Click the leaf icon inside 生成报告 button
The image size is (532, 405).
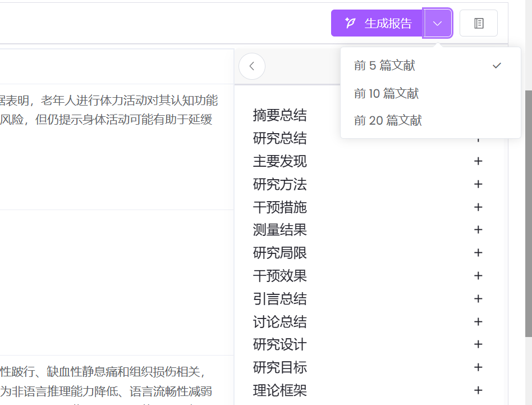tap(351, 22)
